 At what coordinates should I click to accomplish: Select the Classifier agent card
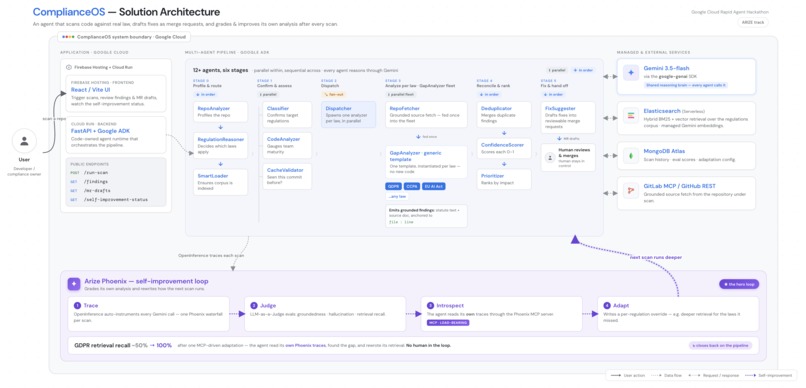287,114
